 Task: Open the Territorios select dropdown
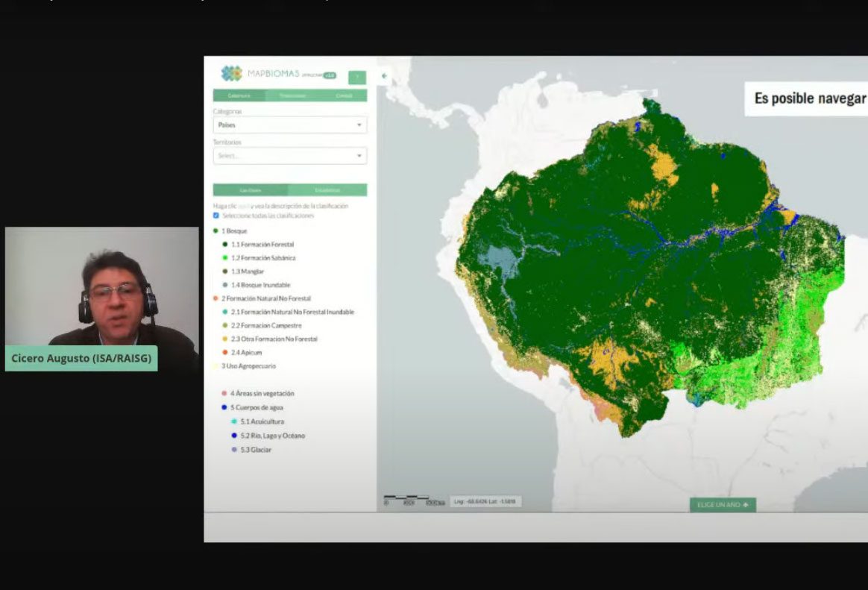pos(289,156)
